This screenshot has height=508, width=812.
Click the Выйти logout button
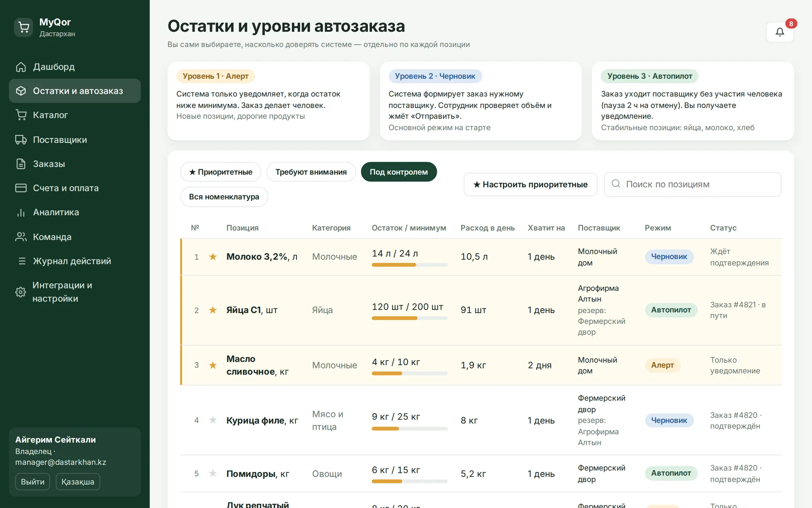32,482
